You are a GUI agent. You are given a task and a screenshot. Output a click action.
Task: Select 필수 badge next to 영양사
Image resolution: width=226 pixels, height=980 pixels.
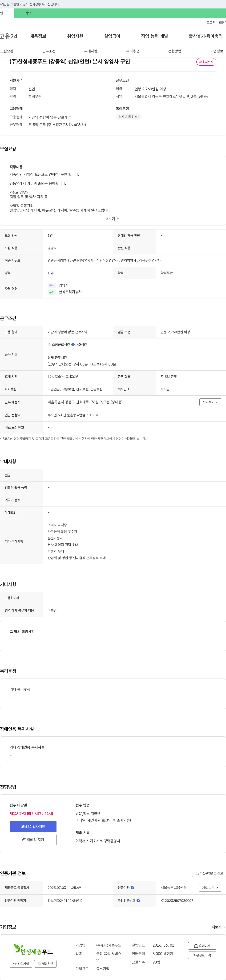[x=52, y=286]
